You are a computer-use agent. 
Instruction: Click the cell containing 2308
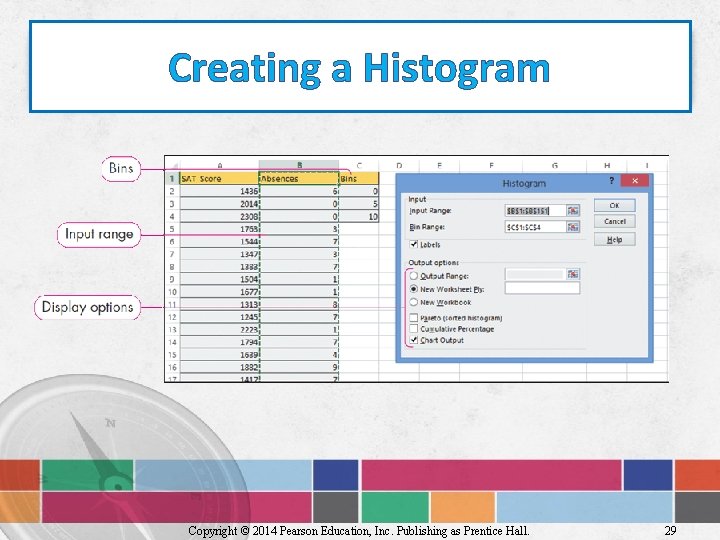coord(219,216)
